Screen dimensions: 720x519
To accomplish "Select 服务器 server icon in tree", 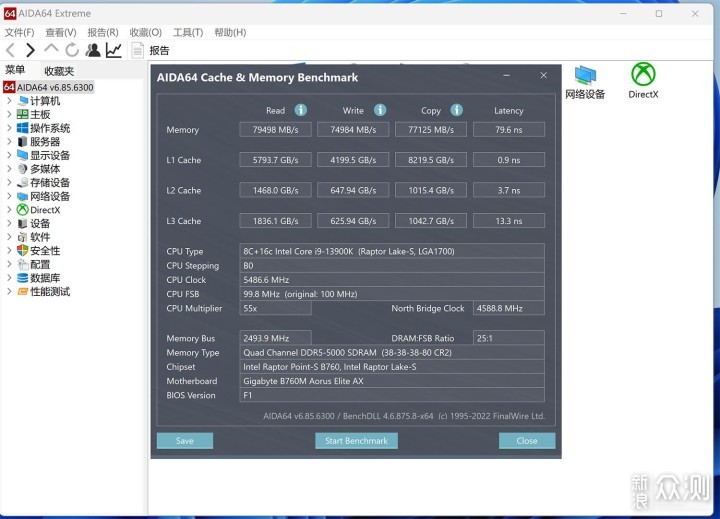I will 22,141.
